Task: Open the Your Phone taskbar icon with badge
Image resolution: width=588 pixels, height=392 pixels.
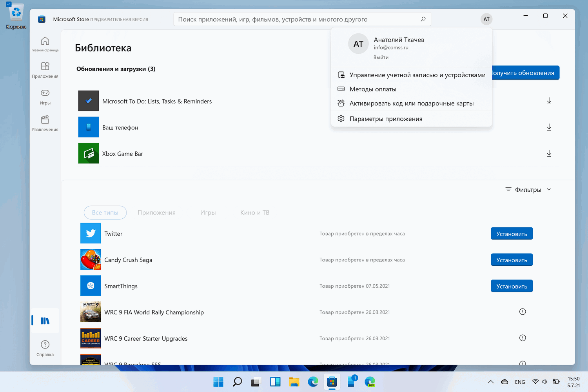Action: click(352, 381)
